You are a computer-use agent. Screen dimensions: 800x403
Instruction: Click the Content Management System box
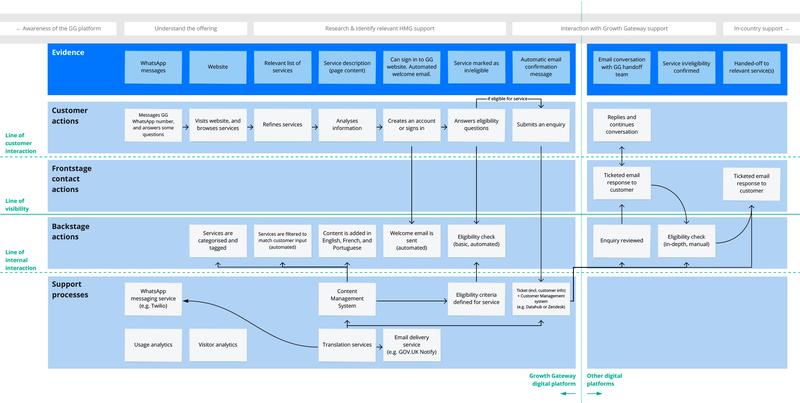(x=347, y=296)
